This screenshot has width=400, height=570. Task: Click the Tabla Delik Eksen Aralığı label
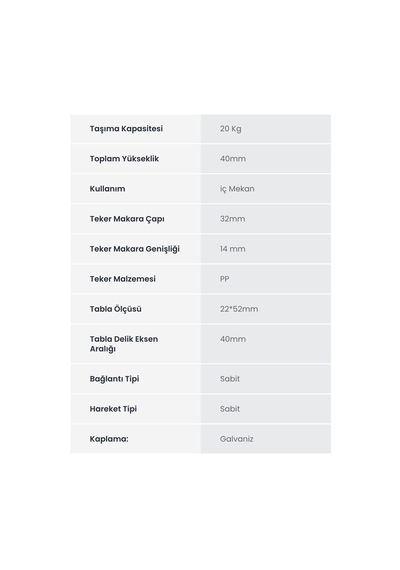click(x=124, y=344)
